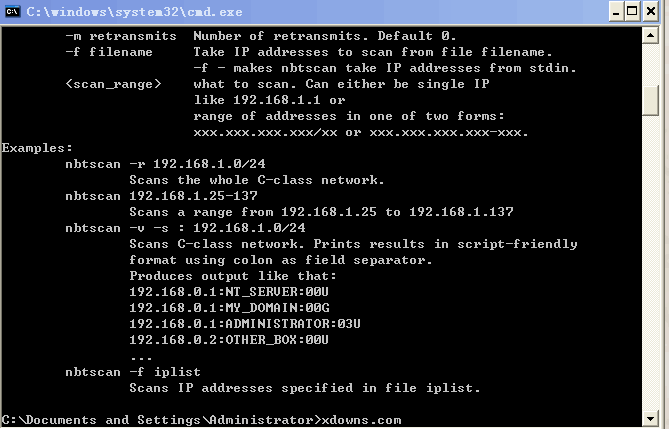Click the '-f filename' option text

[x=109, y=52]
